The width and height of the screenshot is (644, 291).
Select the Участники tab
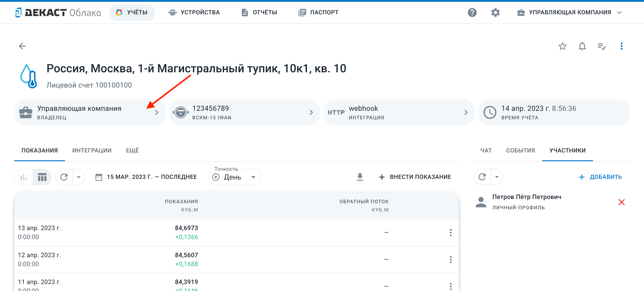pos(567,150)
